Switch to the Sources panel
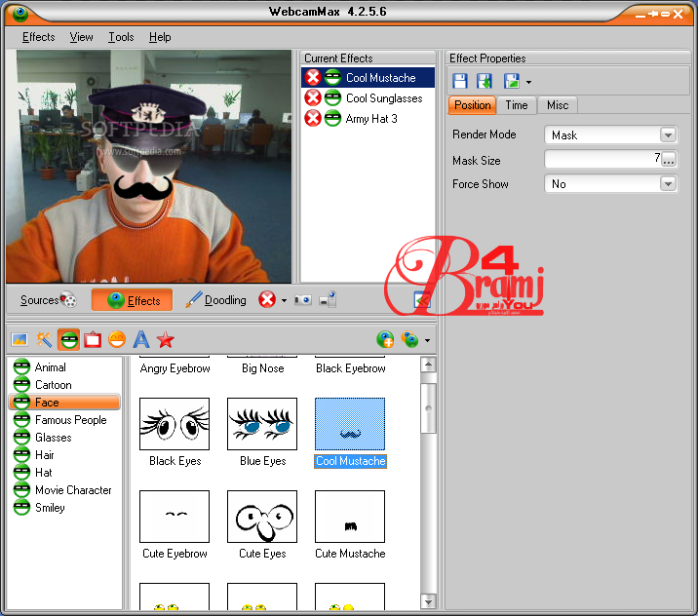The height and width of the screenshot is (616, 698). 48,300
